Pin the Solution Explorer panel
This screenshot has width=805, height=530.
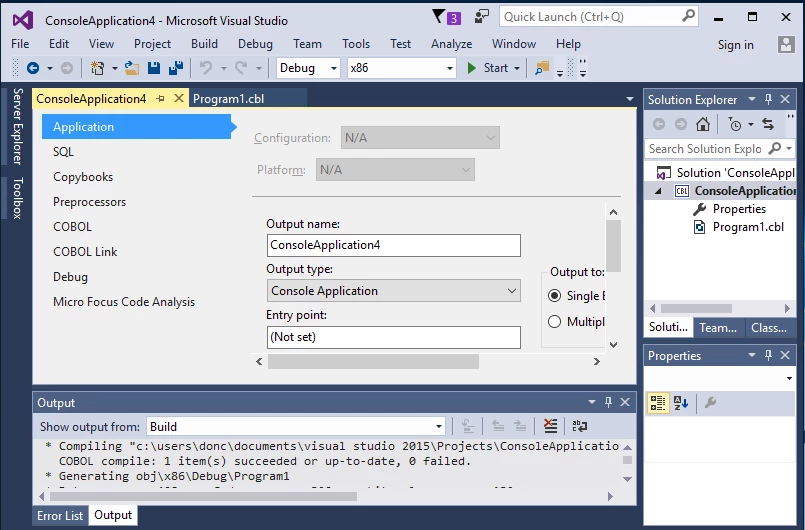pyautogui.click(x=769, y=99)
